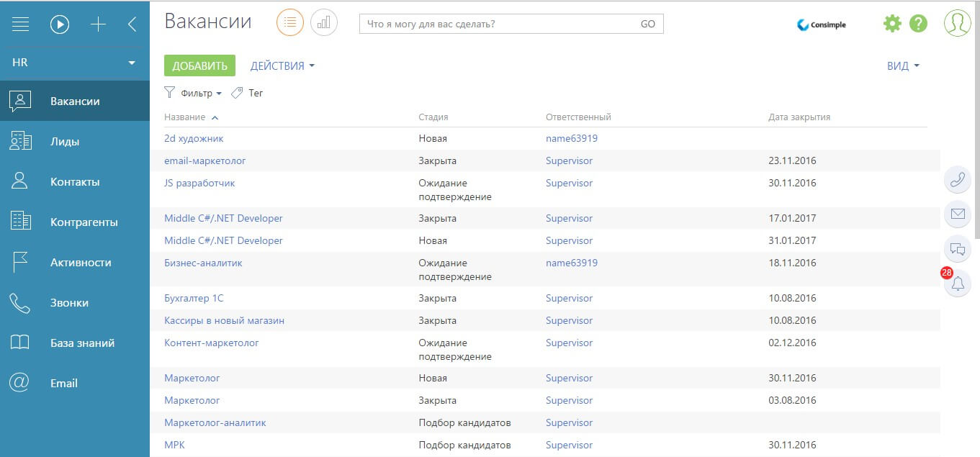Open the HR workplace dropdown

(x=75, y=63)
